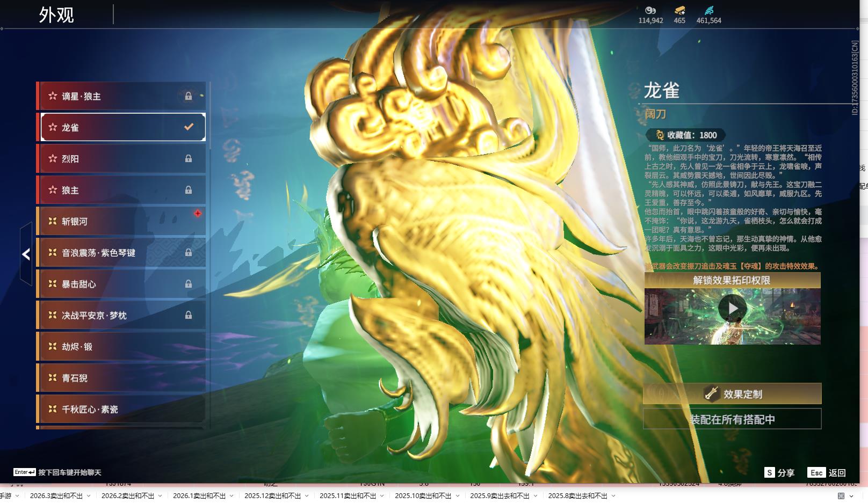Play the weapon effect preview video
Viewport: 868px width, 504px height.
[x=732, y=308]
